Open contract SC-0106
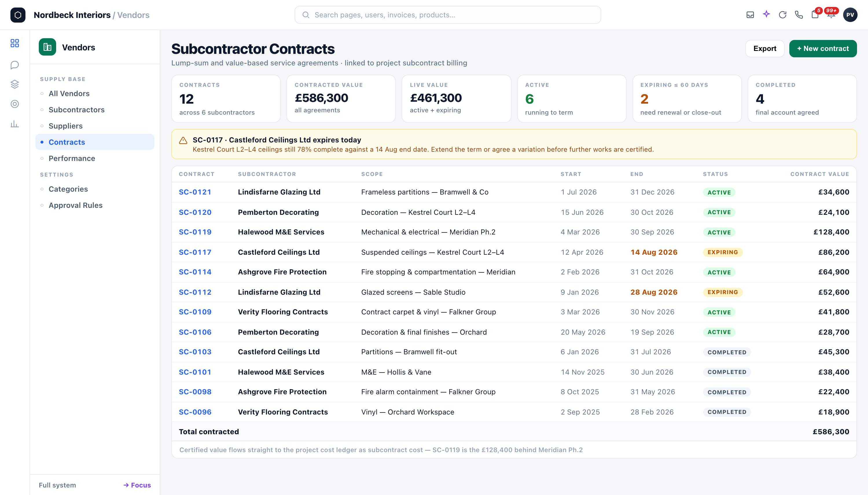Screen dimensions: 868x495 [x=195, y=332]
